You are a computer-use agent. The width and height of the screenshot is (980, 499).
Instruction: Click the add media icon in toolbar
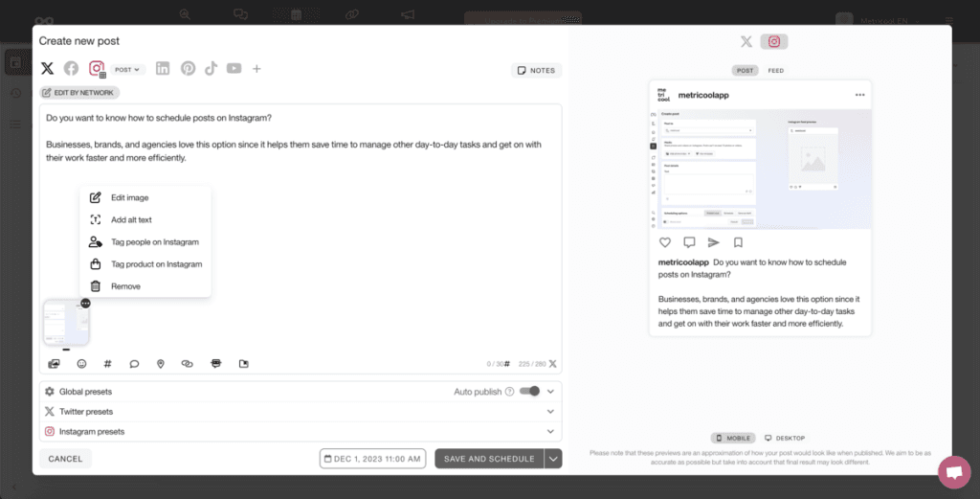[x=55, y=364]
